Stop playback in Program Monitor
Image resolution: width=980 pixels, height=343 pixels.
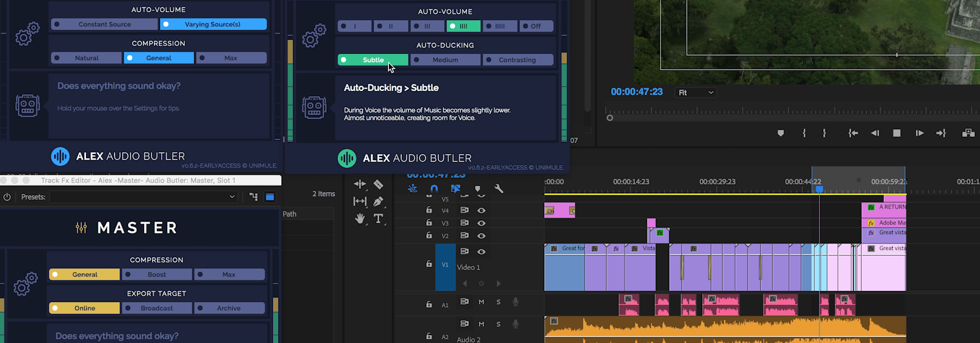click(897, 133)
